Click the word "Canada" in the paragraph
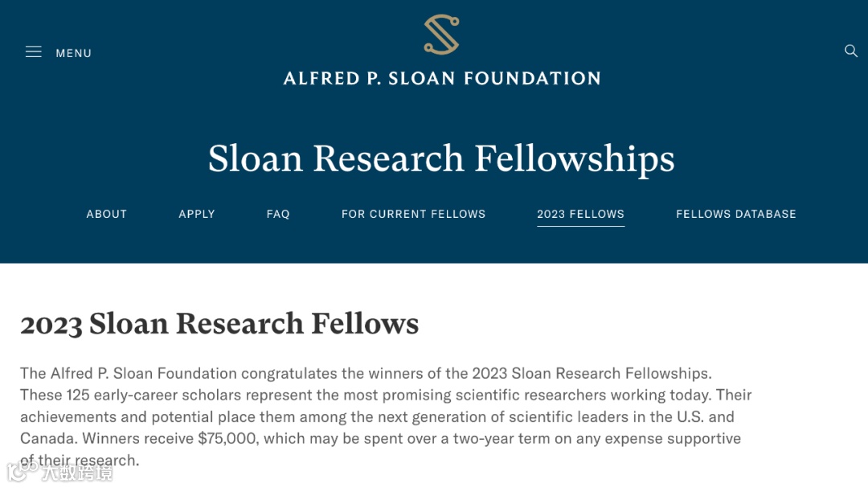The height and width of the screenshot is (488, 868). click(44, 438)
